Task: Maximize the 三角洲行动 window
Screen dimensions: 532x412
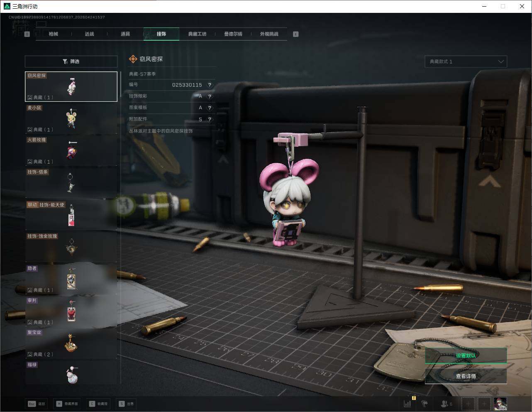Action: pyautogui.click(x=503, y=6)
